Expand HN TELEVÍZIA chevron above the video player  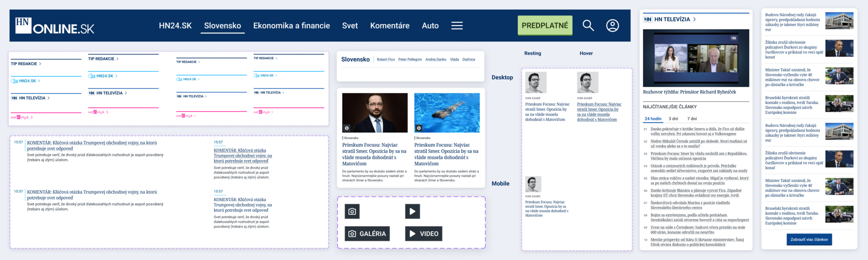(x=694, y=19)
